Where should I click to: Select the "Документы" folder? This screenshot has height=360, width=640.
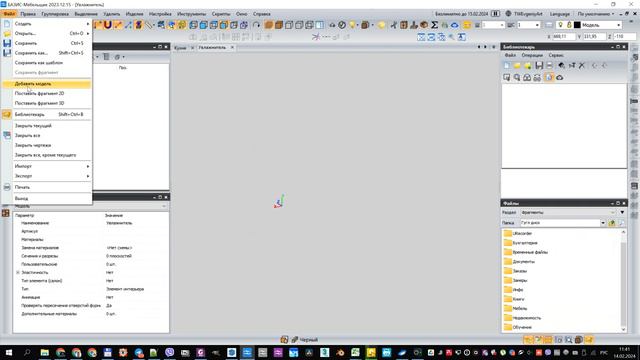coord(519,262)
